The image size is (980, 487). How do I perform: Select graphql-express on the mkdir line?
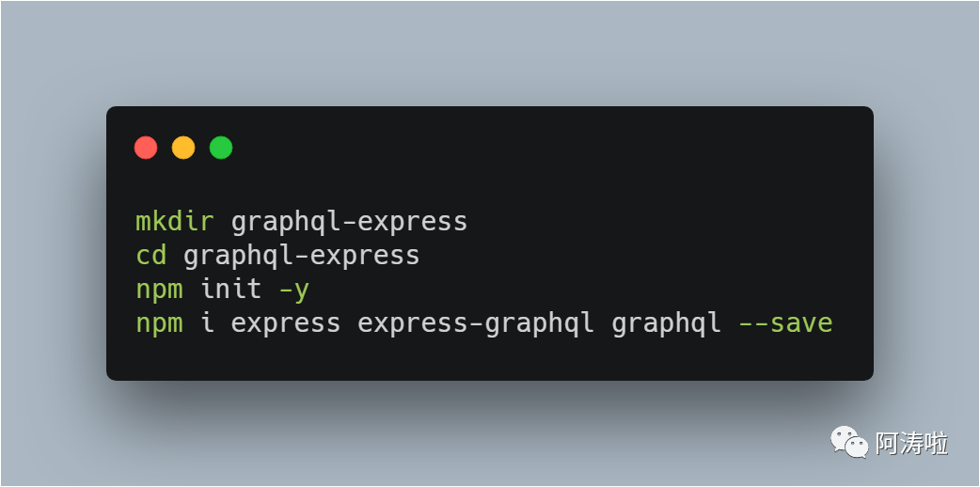pyautogui.click(x=349, y=222)
